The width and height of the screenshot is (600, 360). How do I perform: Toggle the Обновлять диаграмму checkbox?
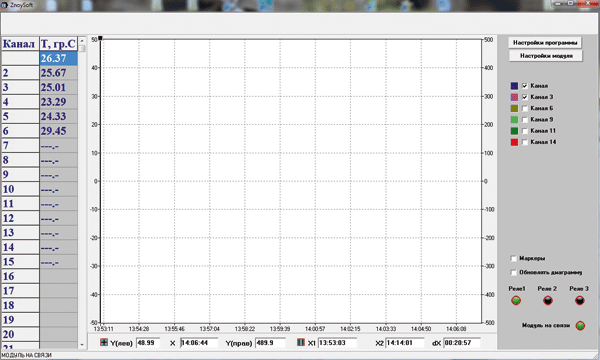click(514, 272)
